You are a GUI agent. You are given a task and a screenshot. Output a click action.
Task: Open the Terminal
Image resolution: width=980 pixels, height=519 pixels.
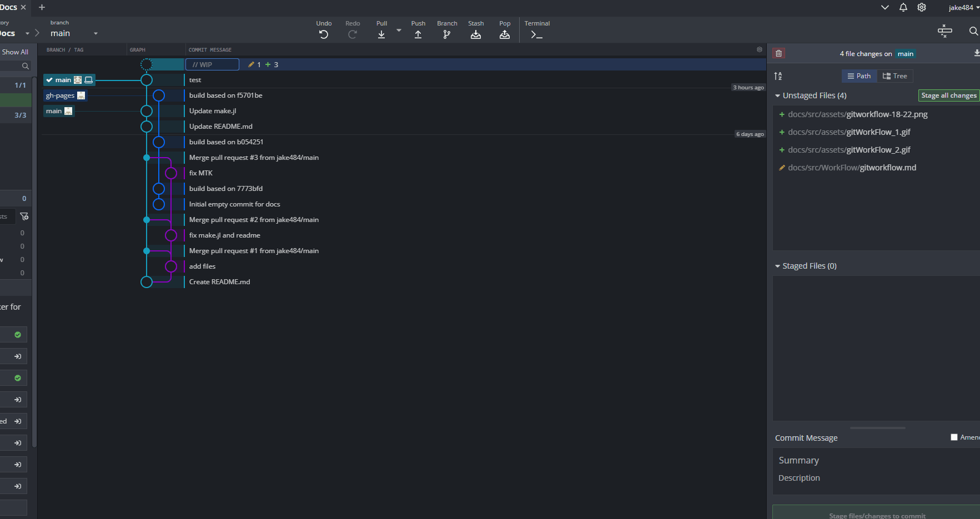click(x=536, y=34)
